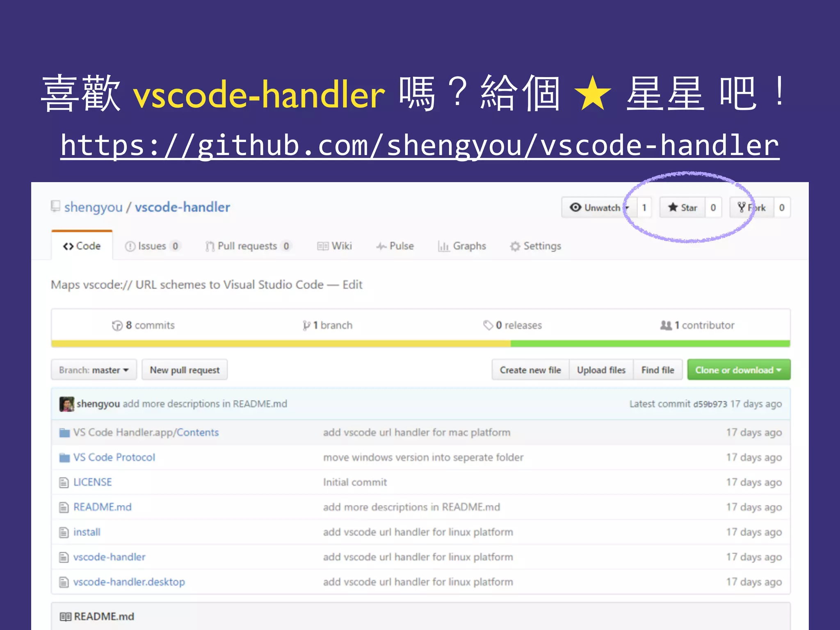The height and width of the screenshot is (630, 840).
Task: Click the file icon beside install
Action: coord(64,532)
